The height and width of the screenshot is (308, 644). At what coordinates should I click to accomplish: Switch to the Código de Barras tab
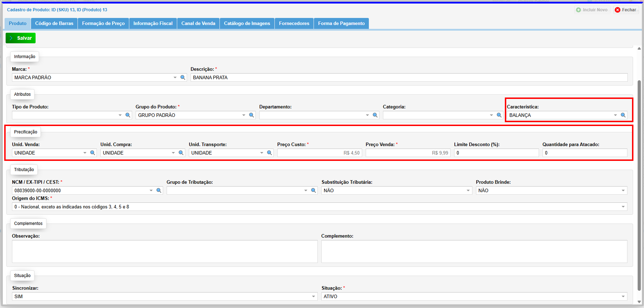[54, 23]
